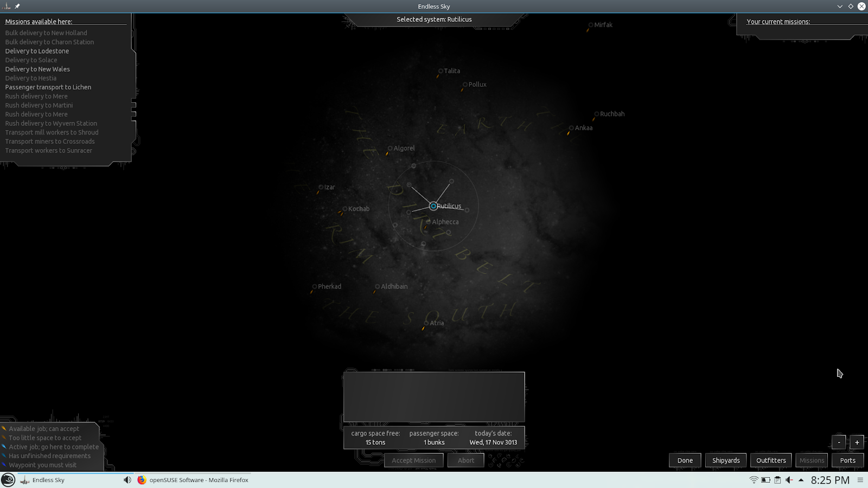
Task: Click the Accept Mission button
Action: pos(413,460)
